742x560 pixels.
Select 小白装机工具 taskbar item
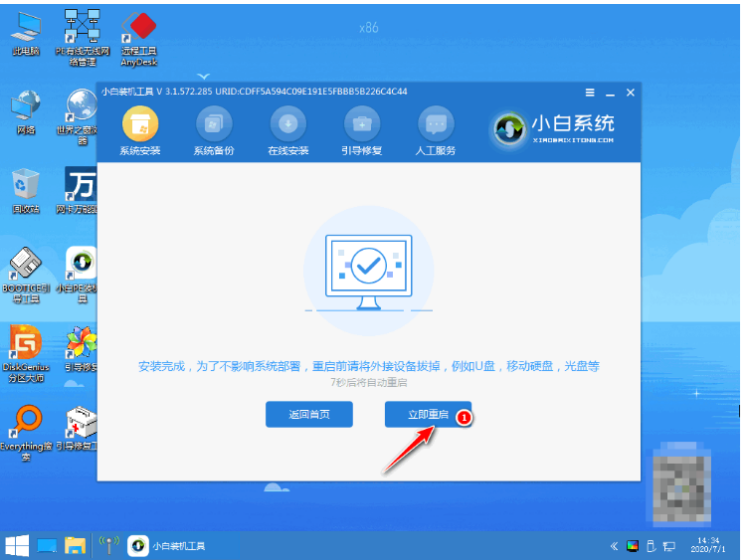pos(168,546)
